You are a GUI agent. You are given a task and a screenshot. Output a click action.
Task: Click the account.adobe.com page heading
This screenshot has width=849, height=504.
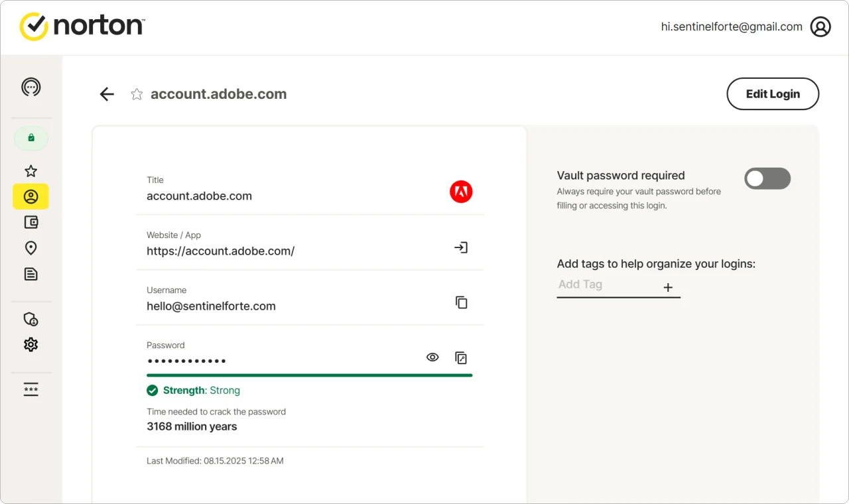tap(219, 94)
